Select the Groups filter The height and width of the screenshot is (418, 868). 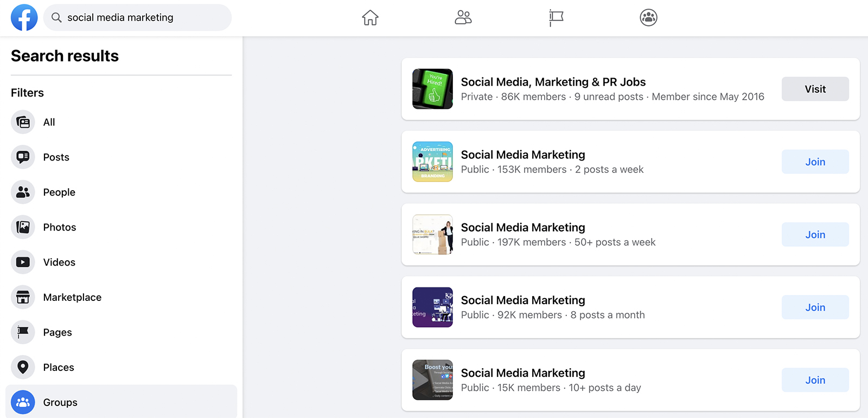(x=121, y=402)
